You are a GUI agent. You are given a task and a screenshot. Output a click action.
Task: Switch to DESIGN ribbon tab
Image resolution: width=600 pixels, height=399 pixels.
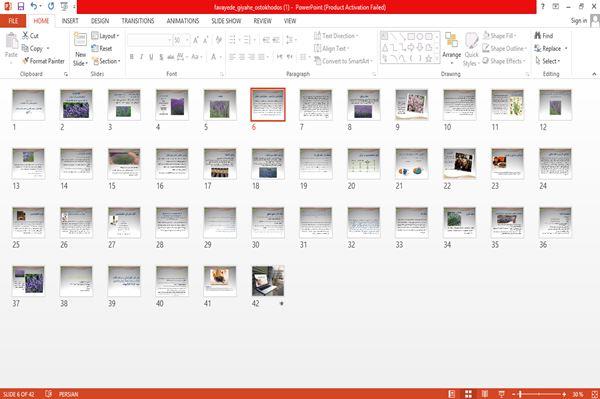(100, 21)
